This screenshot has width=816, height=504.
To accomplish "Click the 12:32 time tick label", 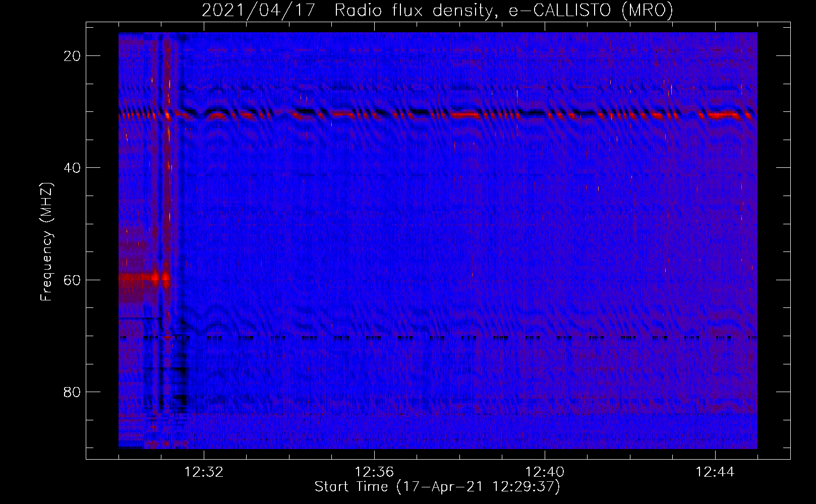I will pos(204,472).
